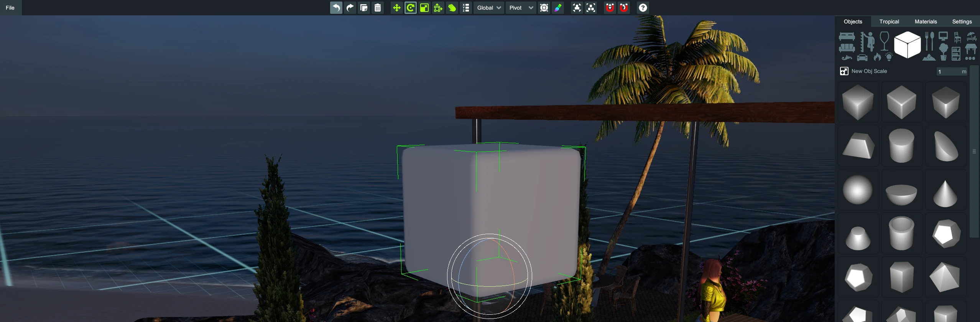Choose the sphere primitive thumbnail
980x322 pixels.
858,190
